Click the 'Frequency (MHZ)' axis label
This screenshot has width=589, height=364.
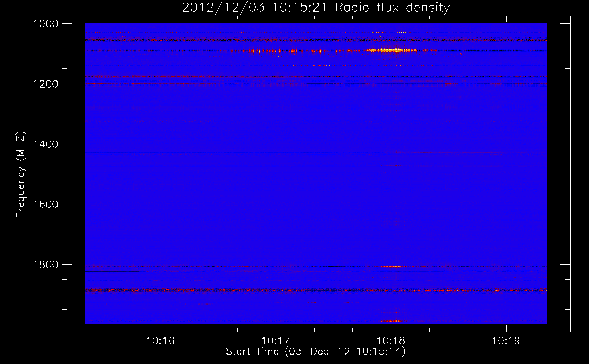coord(21,174)
